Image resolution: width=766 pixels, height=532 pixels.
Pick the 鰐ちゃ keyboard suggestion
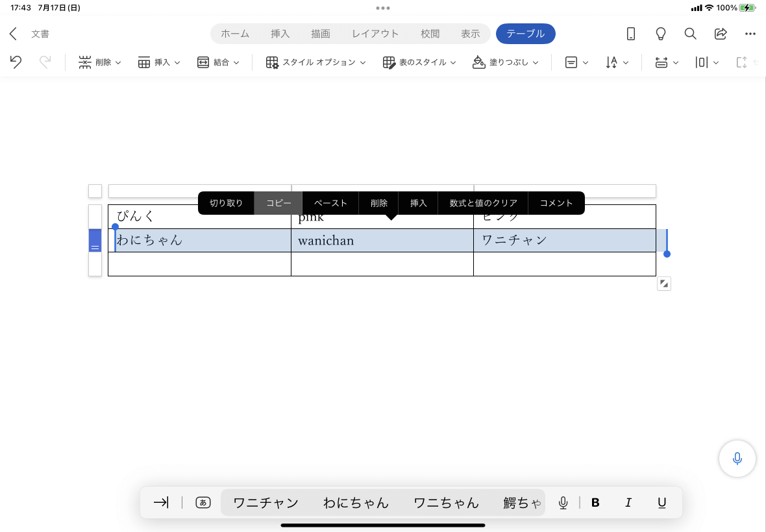coord(523,503)
